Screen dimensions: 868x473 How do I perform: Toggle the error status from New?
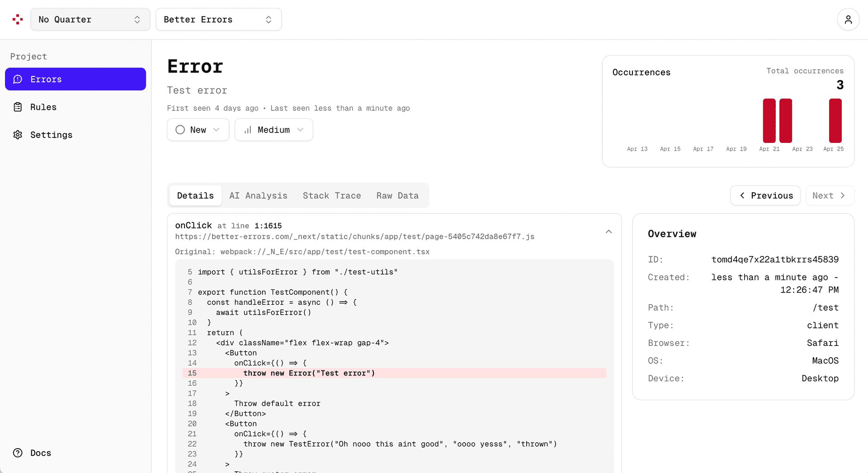(198, 130)
